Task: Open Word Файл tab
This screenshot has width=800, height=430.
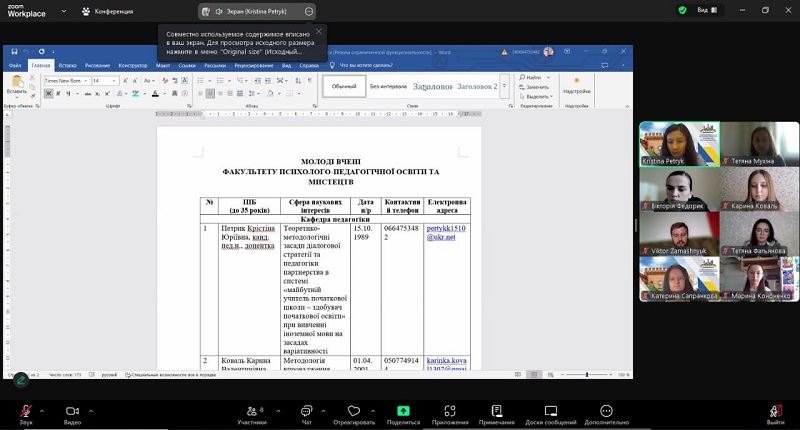Action: click(x=15, y=65)
